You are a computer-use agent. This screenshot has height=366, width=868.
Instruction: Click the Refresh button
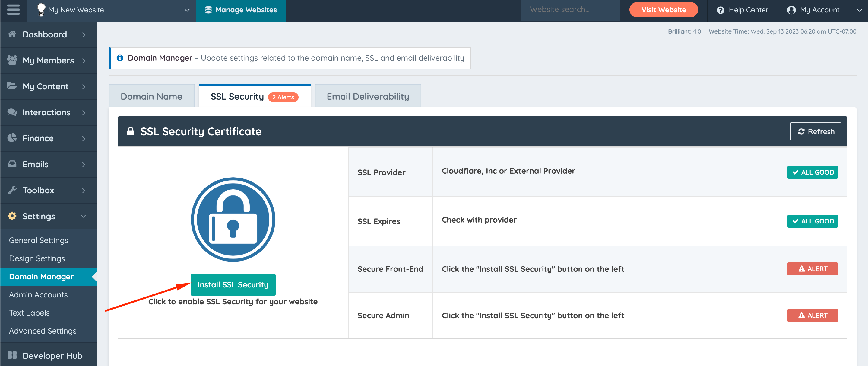click(x=816, y=131)
